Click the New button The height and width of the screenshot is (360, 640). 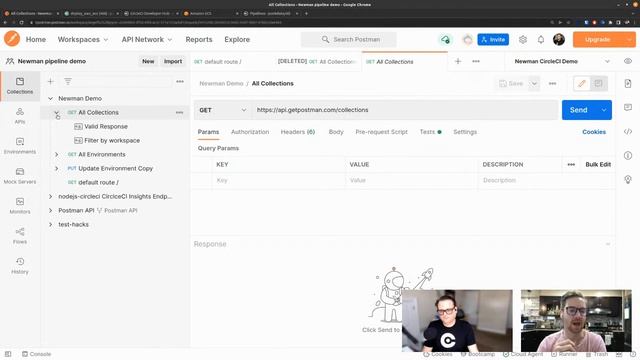(148, 61)
